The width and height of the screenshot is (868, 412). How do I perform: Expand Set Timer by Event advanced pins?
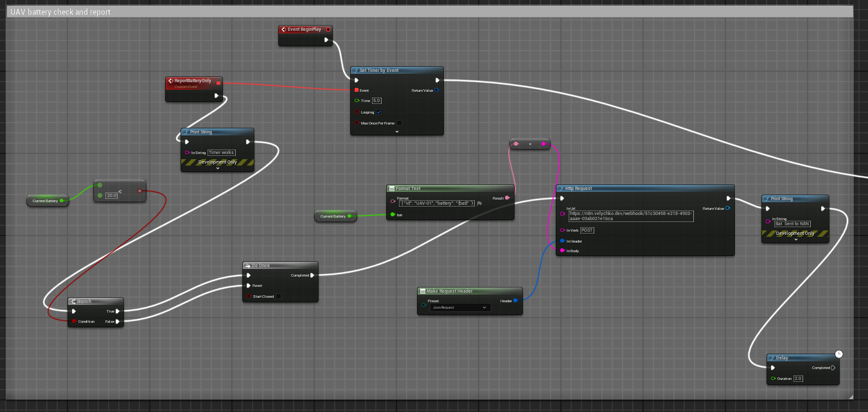coord(396,131)
